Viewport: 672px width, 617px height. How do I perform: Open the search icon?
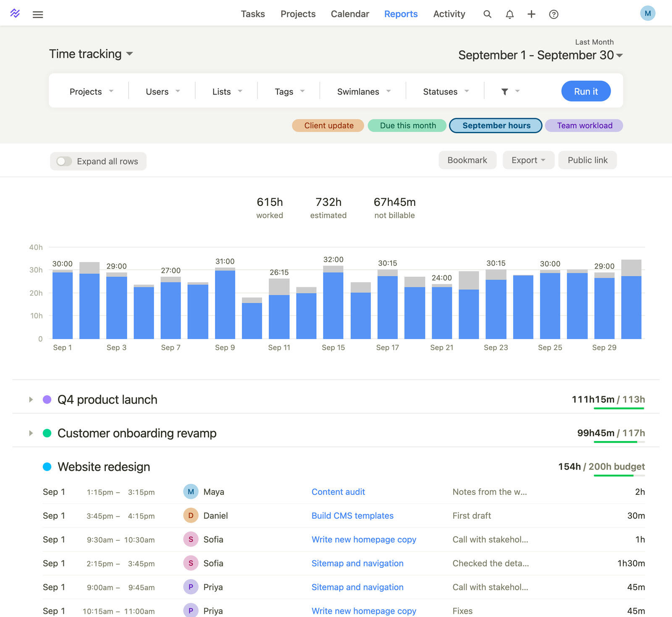pos(487,14)
